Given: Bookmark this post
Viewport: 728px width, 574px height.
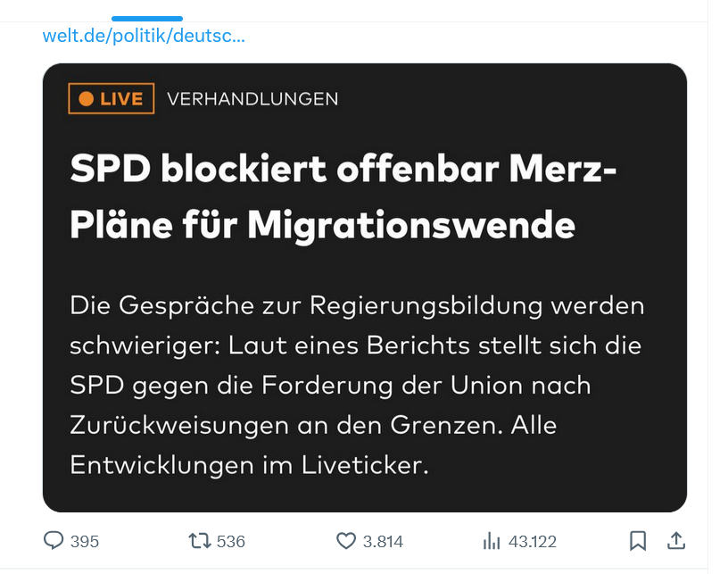Looking at the screenshot, I should [638, 541].
